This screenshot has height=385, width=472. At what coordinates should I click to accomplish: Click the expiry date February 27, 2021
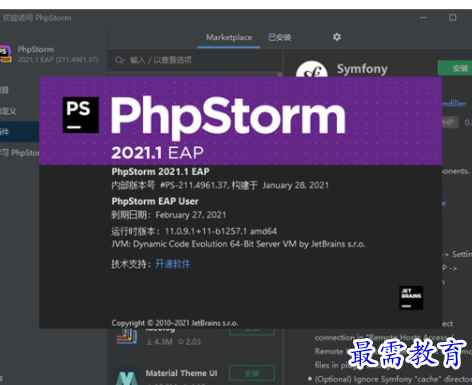coord(191,215)
